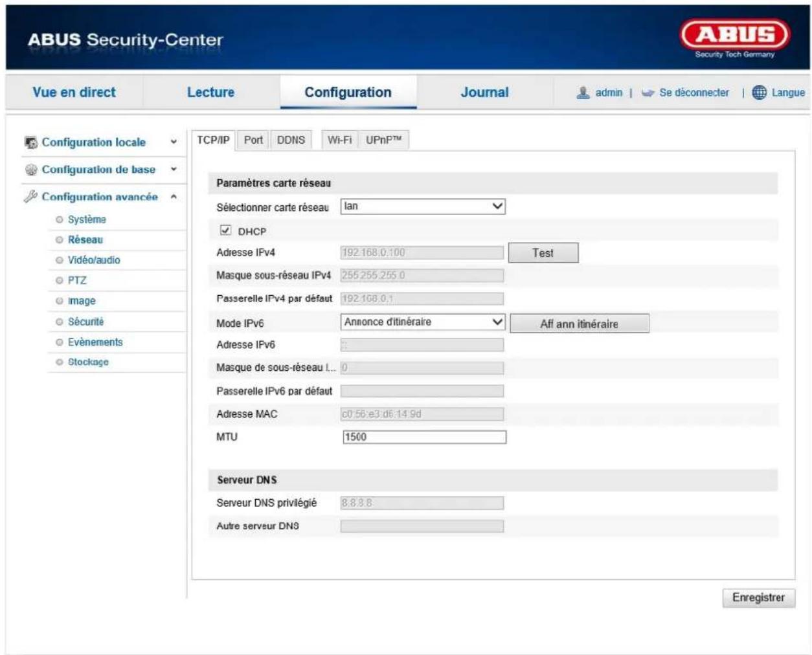Click the admin user link

[x=609, y=93]
